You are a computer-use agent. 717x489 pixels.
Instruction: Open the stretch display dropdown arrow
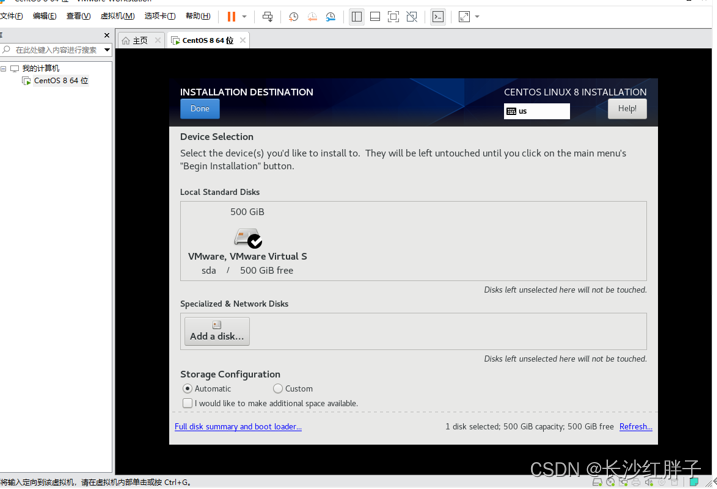coord(477,17)
